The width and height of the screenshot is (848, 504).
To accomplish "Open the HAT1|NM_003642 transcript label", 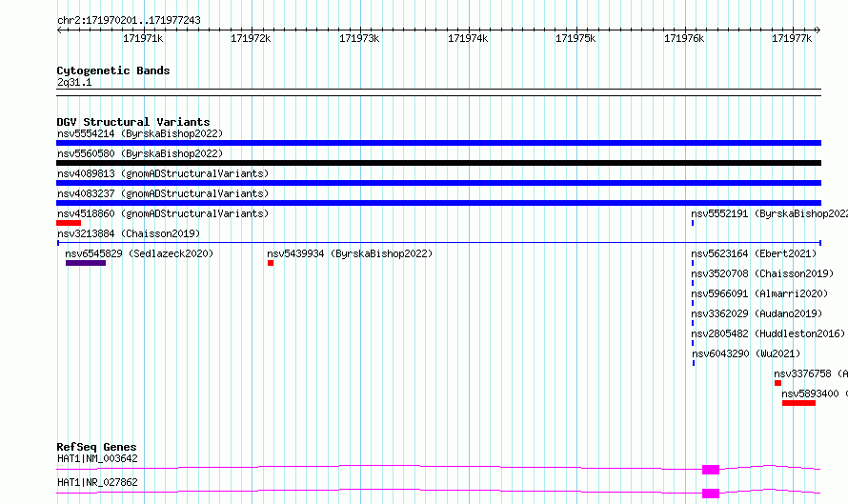I will coord(97,458).
